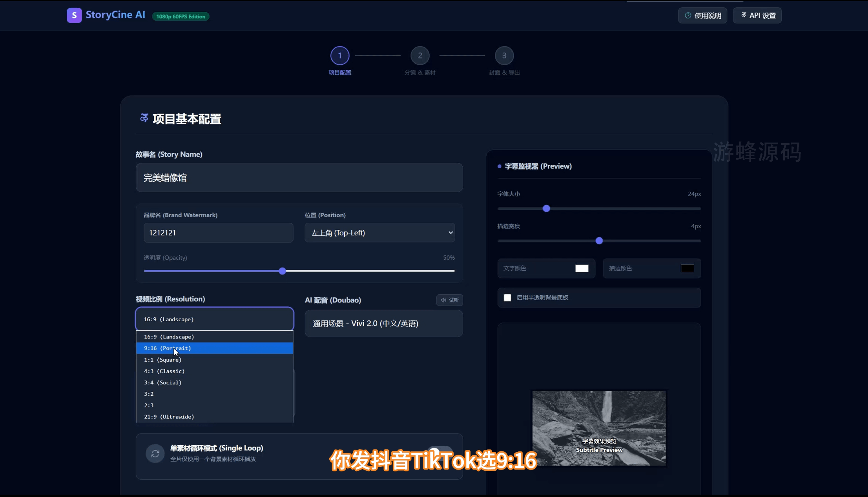Image resolution: width=868 pixels, height=497 pixels.
Task: Open the 使用说明 help button
Action: coord(703,16)
